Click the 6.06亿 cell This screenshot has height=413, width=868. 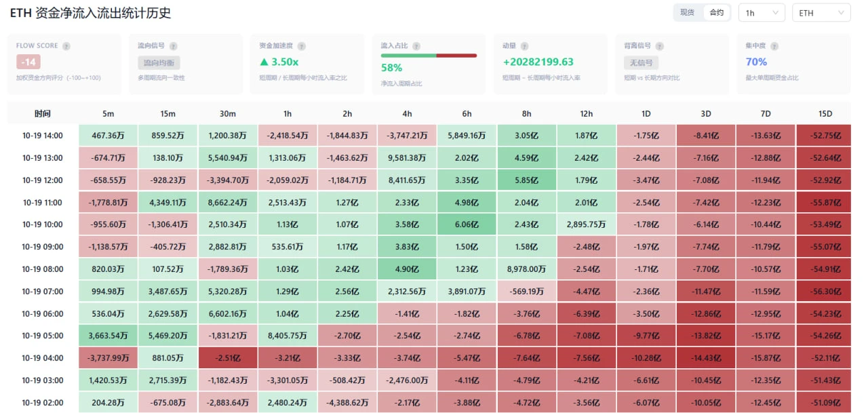click(x=466, y=224)
